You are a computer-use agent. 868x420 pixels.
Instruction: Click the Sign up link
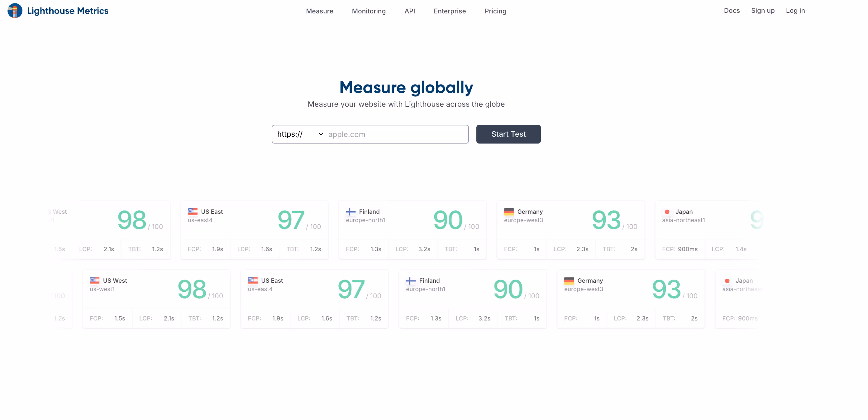coord(762,11)
